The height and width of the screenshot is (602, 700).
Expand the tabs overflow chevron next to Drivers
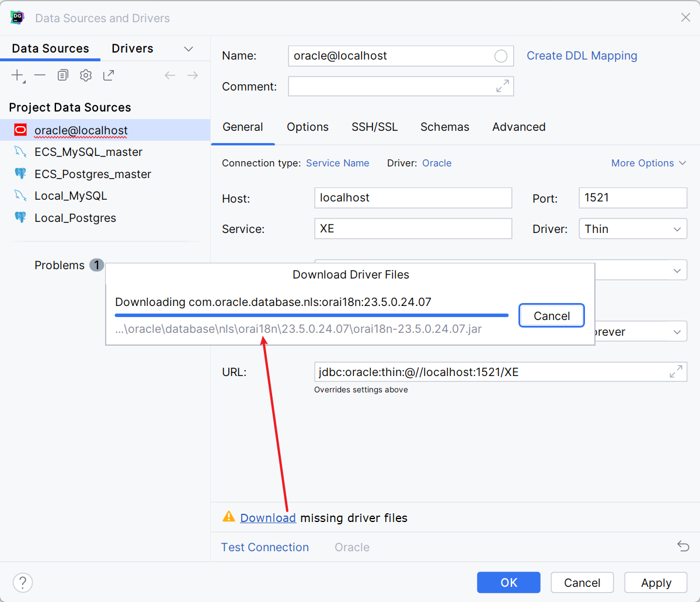point(189,48)
